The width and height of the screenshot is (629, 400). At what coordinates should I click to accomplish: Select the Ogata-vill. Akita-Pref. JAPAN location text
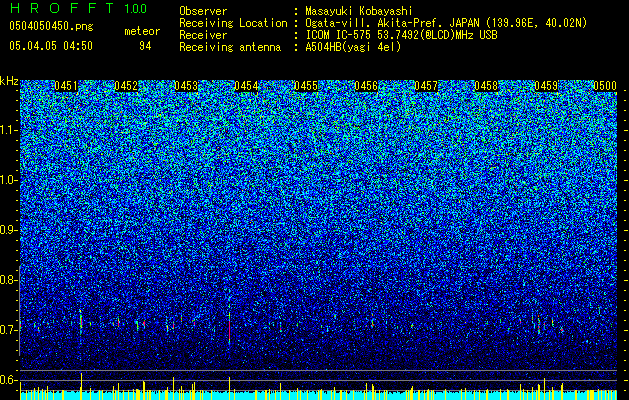(x=446, y=23)
